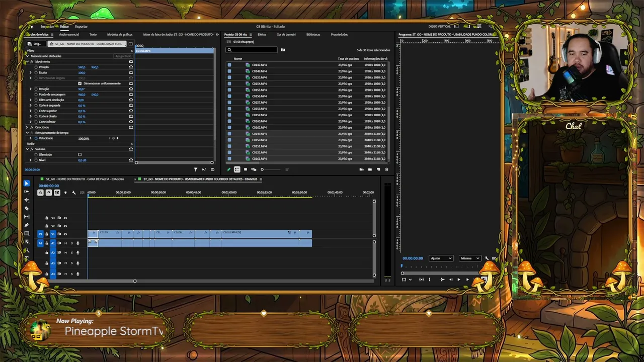Hide the V2 track output

[x=65, y=226]
